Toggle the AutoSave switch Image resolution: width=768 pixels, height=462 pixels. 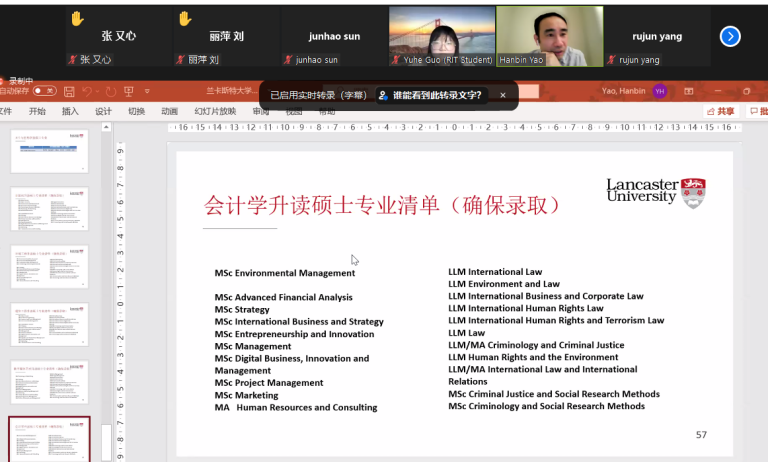click(x=44, y=91)
